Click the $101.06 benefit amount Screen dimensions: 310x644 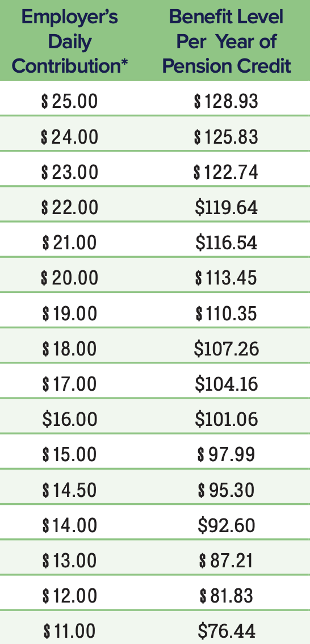click(226, 419)
